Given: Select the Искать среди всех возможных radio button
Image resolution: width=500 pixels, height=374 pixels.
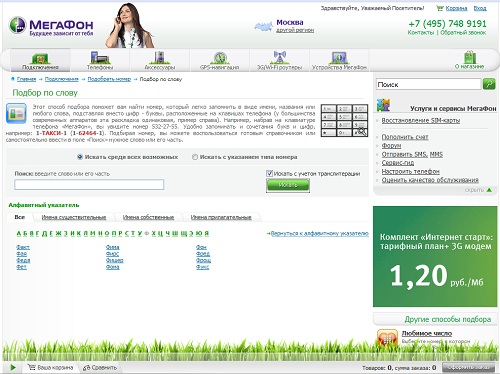Looking at the screenshot, I should pos(80,157).
